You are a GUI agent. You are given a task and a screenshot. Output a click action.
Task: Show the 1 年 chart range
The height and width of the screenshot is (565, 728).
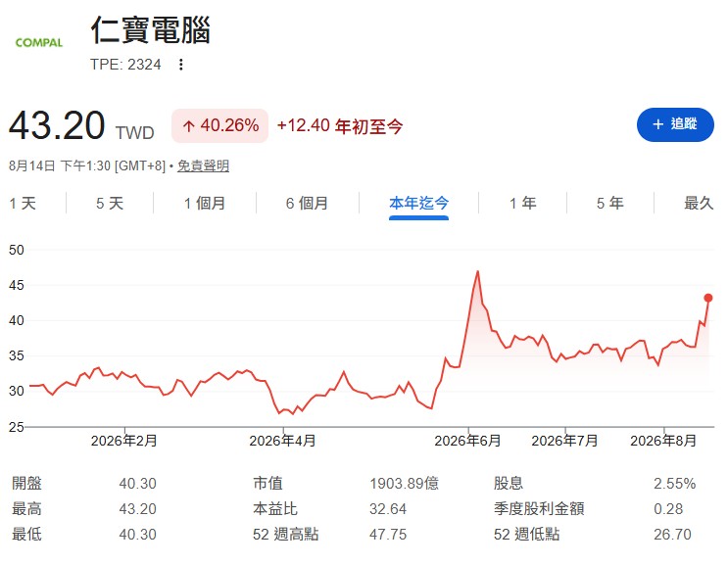(523, 203)
